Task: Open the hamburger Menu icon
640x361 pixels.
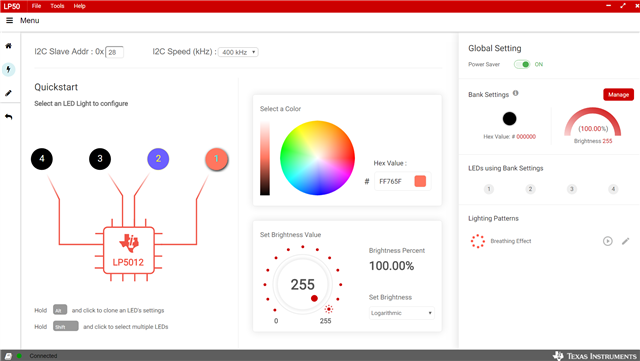Action: coord(9,20)
